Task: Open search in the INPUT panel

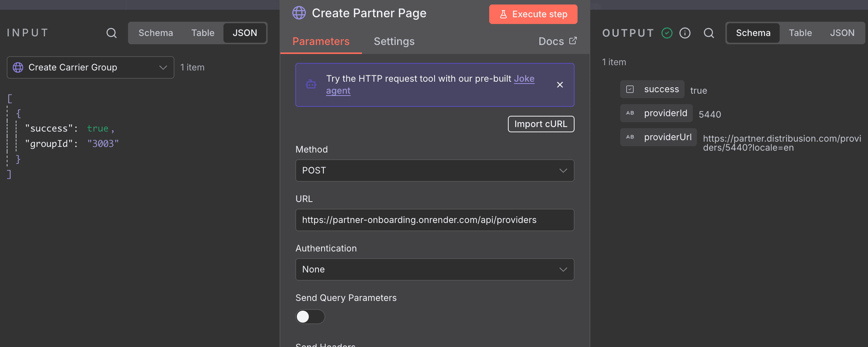Action: point(111,33)
